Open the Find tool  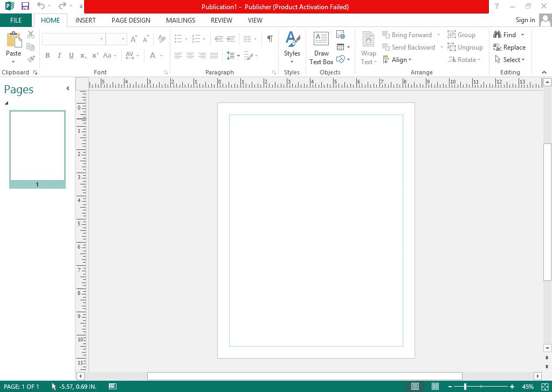(x=507, y=34)
